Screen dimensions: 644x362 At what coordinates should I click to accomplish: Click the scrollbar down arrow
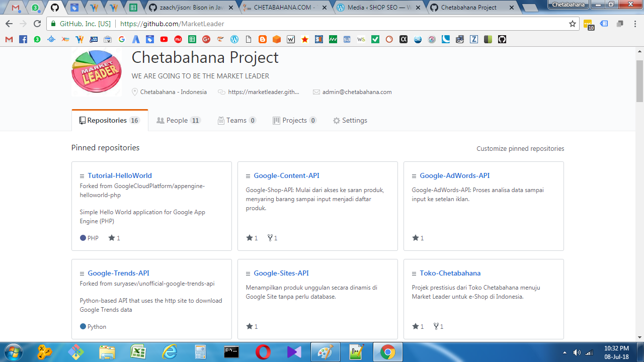pyautogui.click(x=639, y=337)
